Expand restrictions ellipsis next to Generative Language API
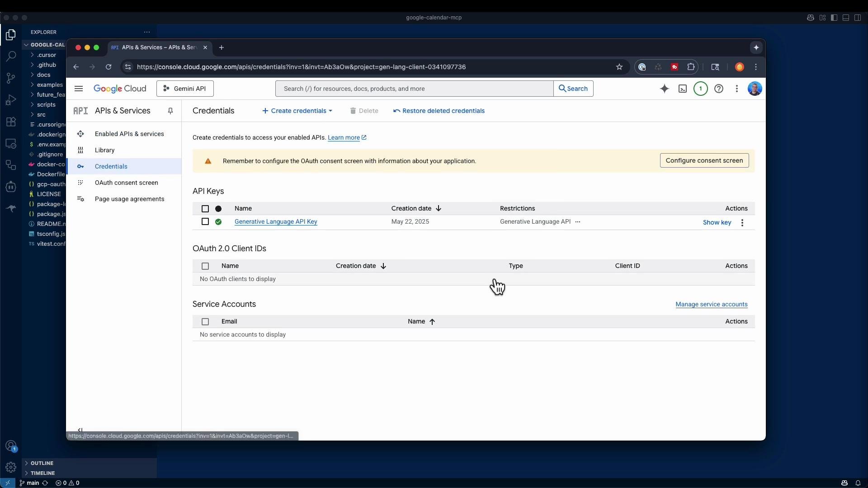 (x=578, y=222)
